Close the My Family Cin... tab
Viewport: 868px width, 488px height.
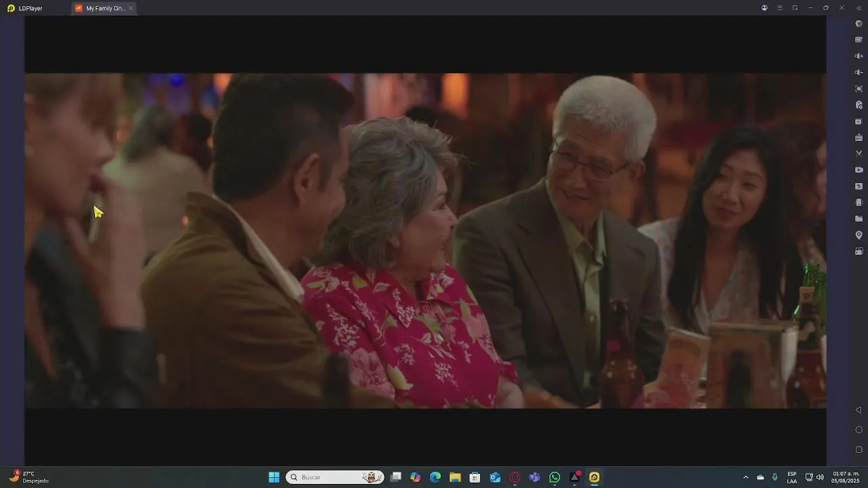coord(131,8)
